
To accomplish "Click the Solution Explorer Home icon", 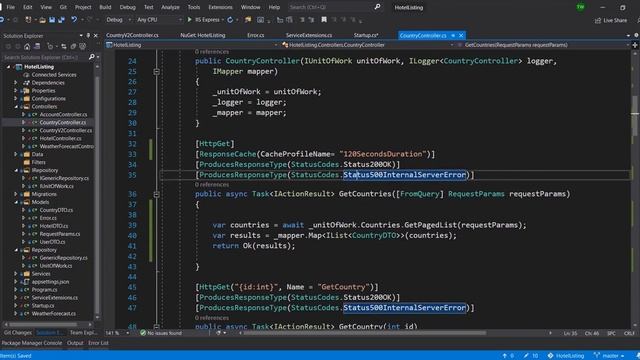I will tap(27, 47).
